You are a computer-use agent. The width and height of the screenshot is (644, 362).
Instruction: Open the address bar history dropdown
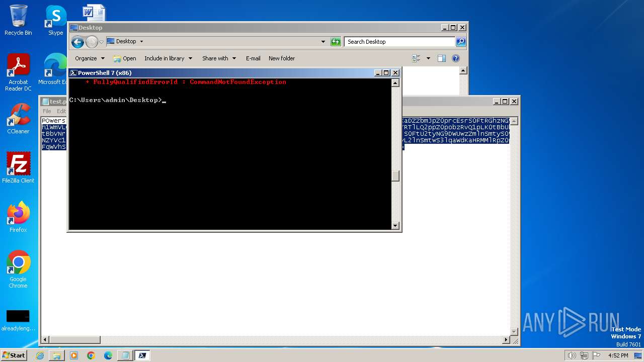coord(323,42)
